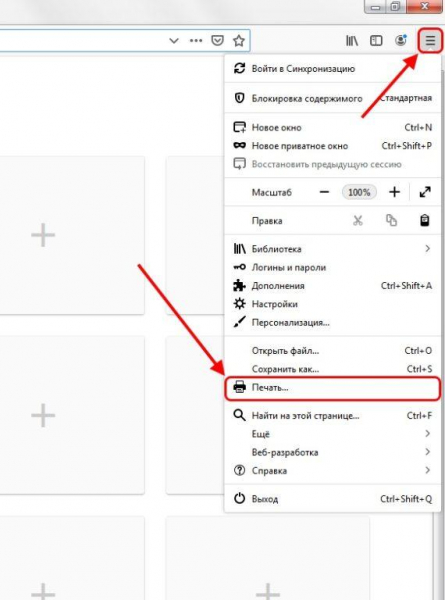This screenshot has height=600, width=445.
Task: Save page to Pocket icon
Action: (217, 40)
